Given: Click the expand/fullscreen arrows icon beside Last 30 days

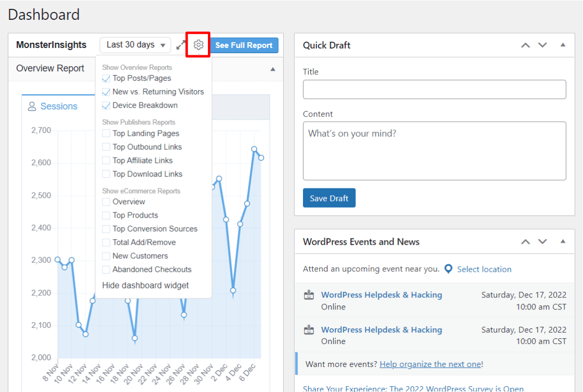Looking at the screenshot, I should click(180, 45).
